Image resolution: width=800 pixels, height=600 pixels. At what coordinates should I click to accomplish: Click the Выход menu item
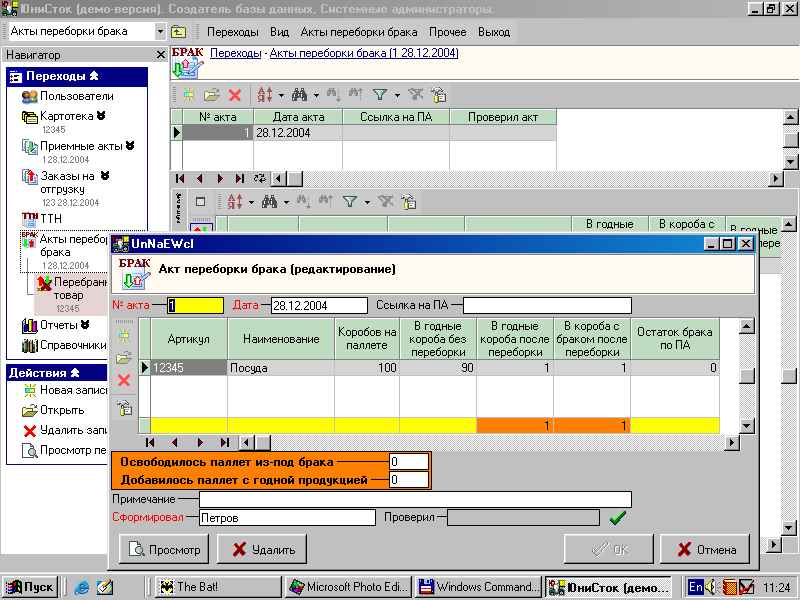pyautogui.click(x=494, y=32)
